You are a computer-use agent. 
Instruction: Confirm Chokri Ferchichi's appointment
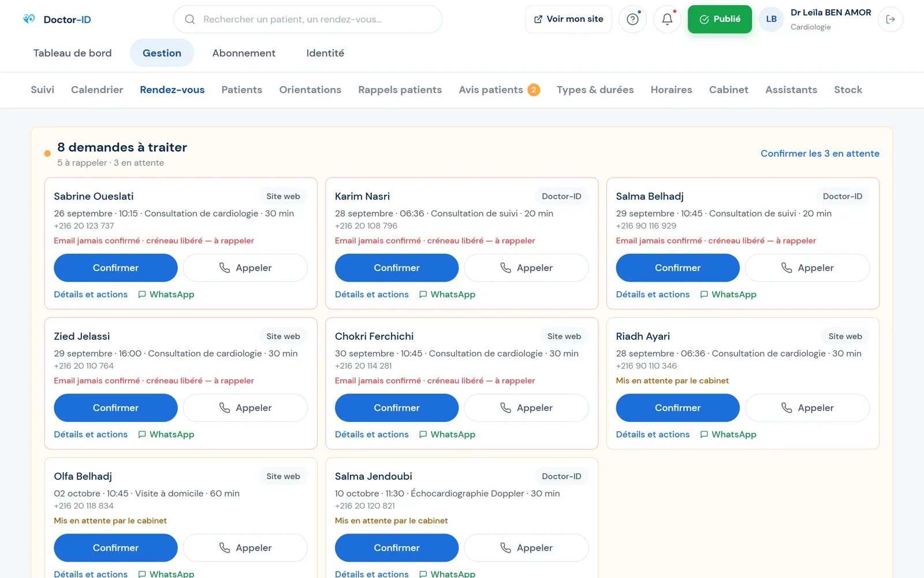397,407
